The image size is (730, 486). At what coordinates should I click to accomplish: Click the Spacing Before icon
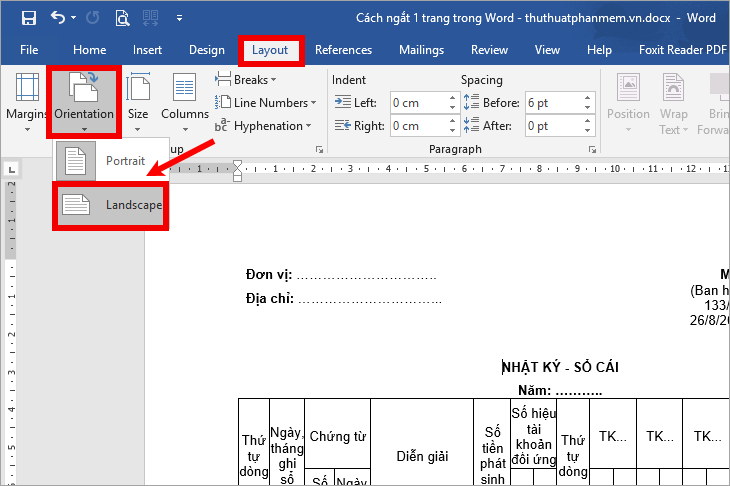click(471, 102)
